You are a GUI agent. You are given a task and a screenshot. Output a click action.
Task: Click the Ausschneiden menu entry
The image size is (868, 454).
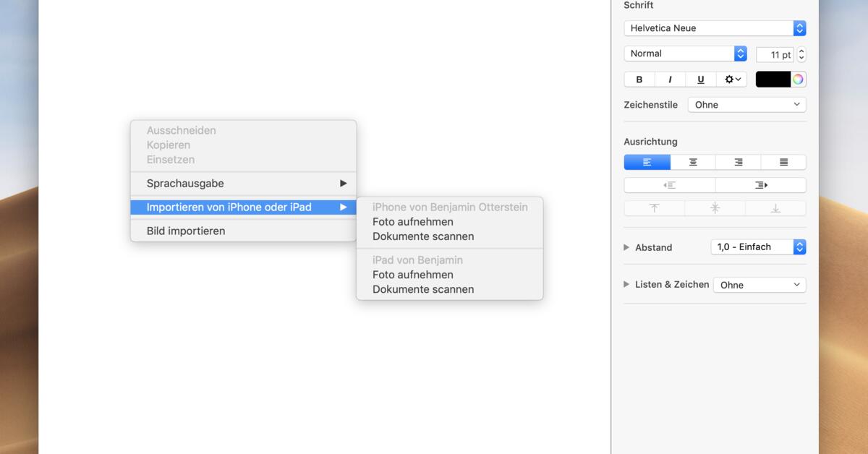[x=244, y=131]
